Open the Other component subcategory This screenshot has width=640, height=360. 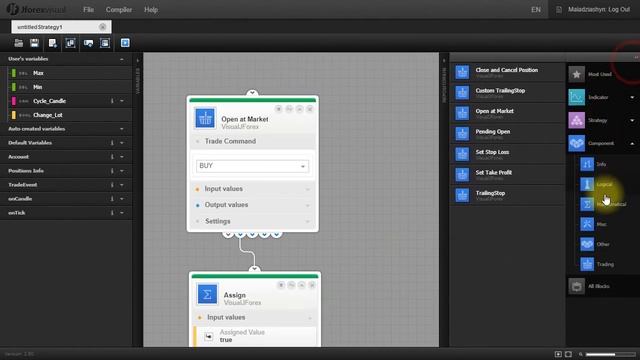[x=587, y=244]
